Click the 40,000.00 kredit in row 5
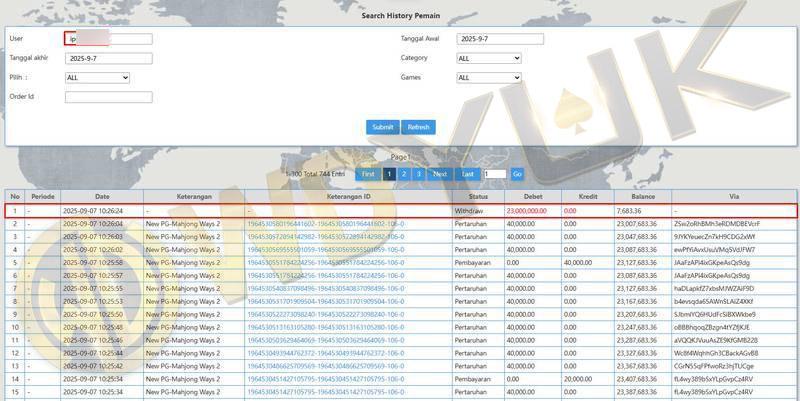Image resolution: width=800 pixels, height=401 pixels. click(578, 263)
